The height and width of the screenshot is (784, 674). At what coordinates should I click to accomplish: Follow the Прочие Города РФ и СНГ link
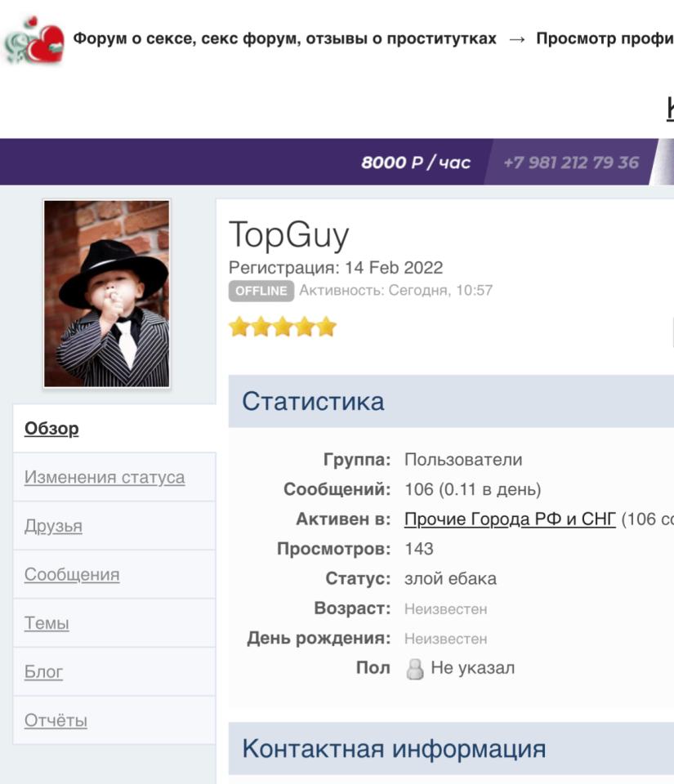point(510,519)
